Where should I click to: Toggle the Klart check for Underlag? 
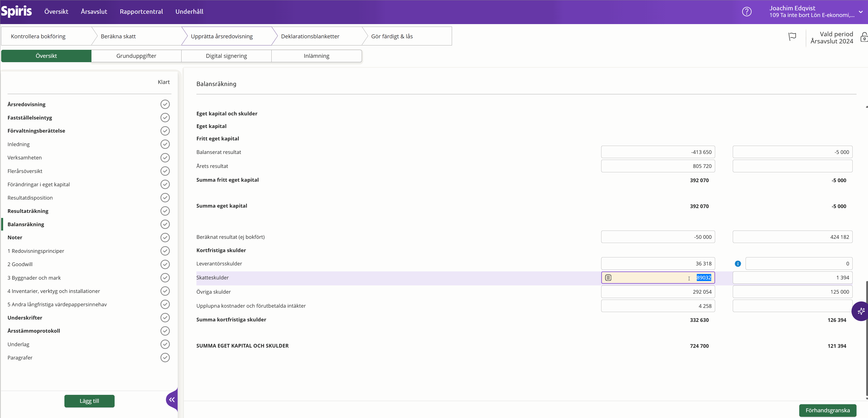[x=165, y=344]
